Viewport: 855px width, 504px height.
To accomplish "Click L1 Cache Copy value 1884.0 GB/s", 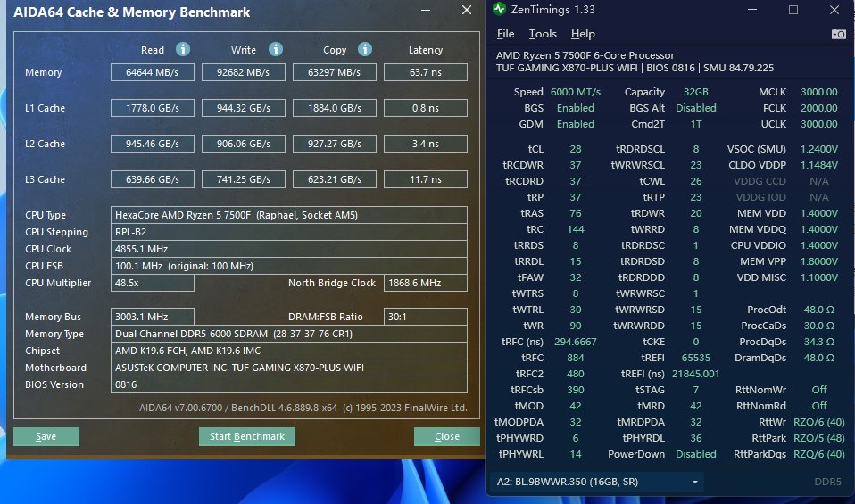I will pos(335,108).
